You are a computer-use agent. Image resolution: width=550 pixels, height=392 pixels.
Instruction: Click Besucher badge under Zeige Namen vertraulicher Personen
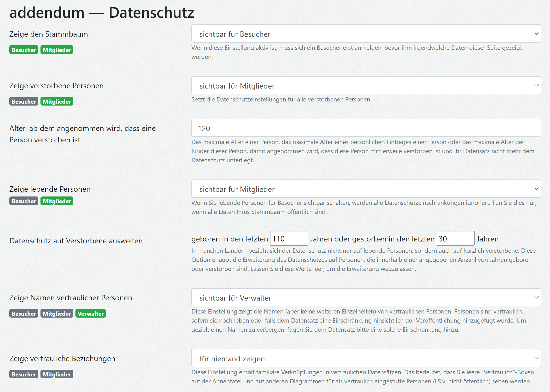pos(24,314)
